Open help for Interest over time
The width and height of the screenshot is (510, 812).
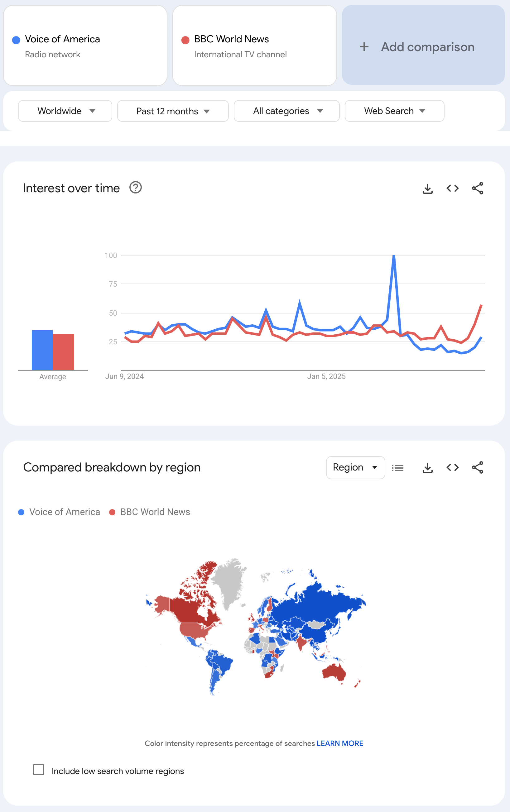136,188
